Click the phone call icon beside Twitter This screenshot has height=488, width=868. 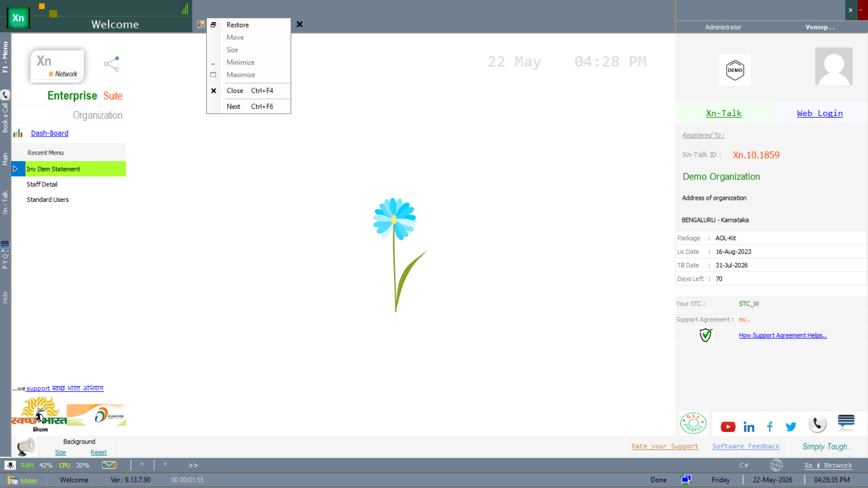point(817,424)
